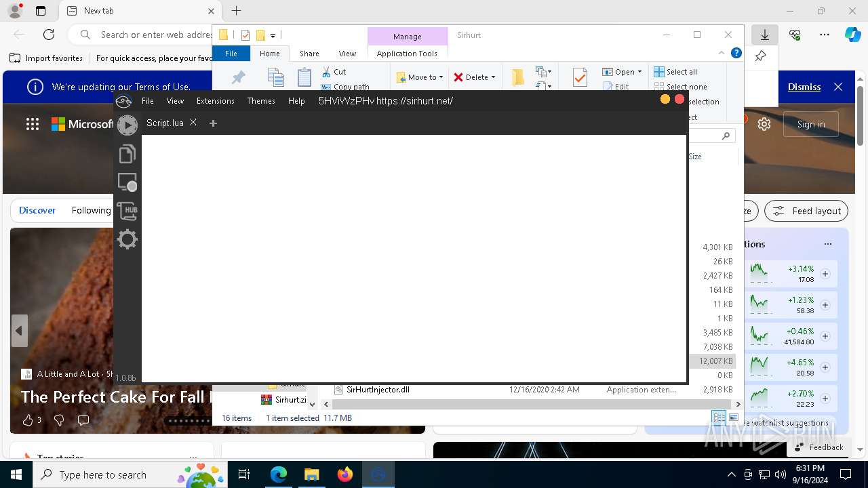Viewport: 868px width, 488px height.
Task: Open SirHurt Extensions menu
Action: 215,101
